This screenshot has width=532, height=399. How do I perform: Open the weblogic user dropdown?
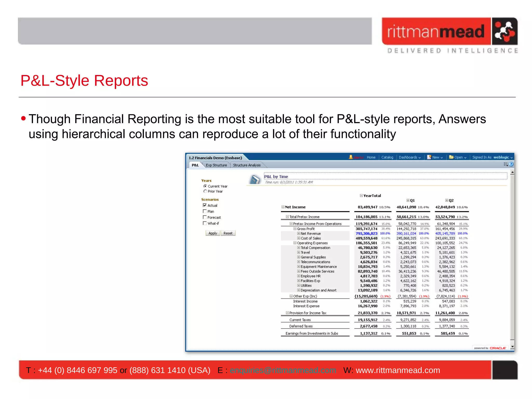503,157
